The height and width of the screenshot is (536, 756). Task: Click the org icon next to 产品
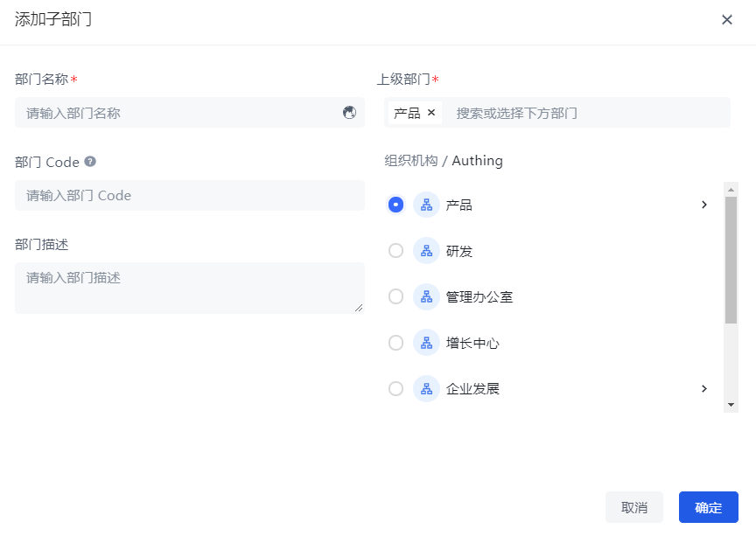point(426,205)
